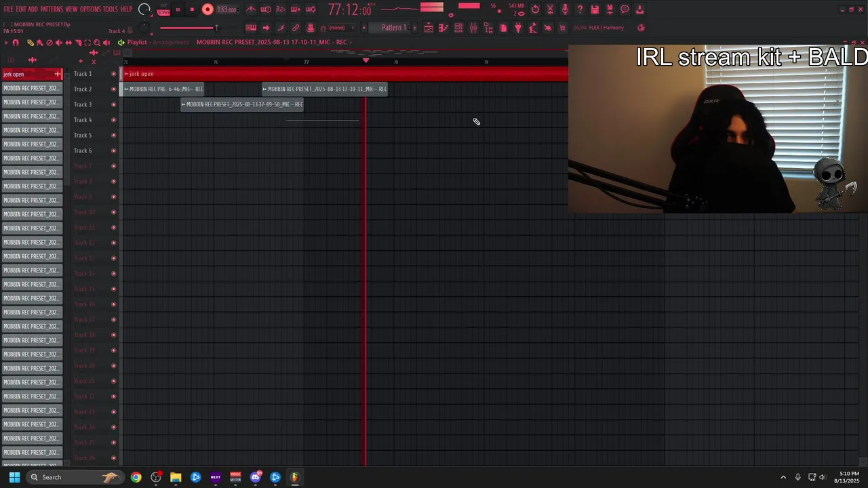Viewport: 868px width, 488px height.
Task: Toggle typing keyboard to piano icon
Action: click(251, 28)
